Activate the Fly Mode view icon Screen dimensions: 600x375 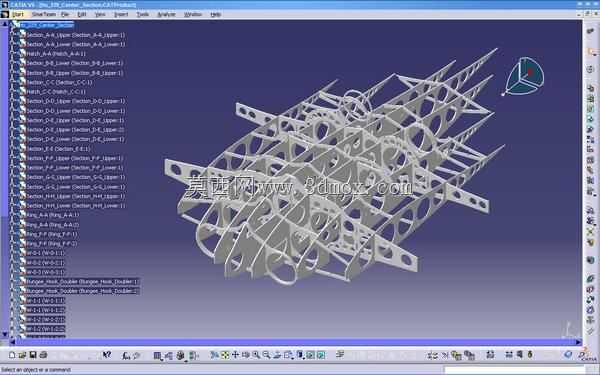pyautogui.click(x=214, y=355)
